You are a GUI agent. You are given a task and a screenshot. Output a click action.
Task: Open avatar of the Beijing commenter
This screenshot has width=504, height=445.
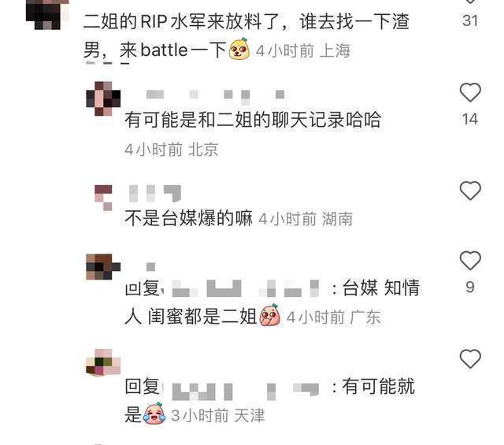pyautogui.click(x=103, y=98)
